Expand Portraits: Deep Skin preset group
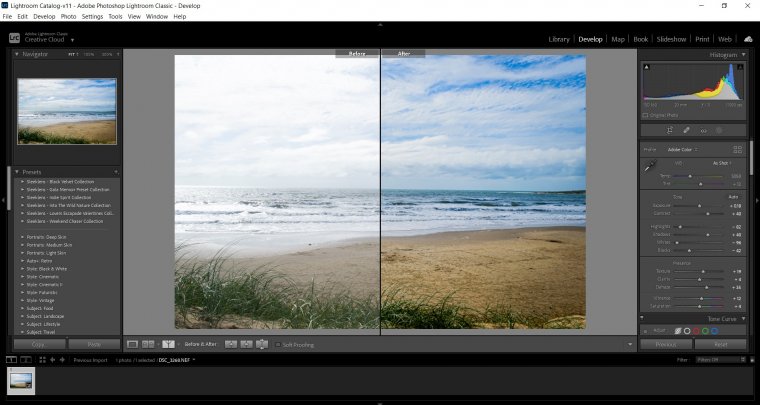 coord(23,237)
